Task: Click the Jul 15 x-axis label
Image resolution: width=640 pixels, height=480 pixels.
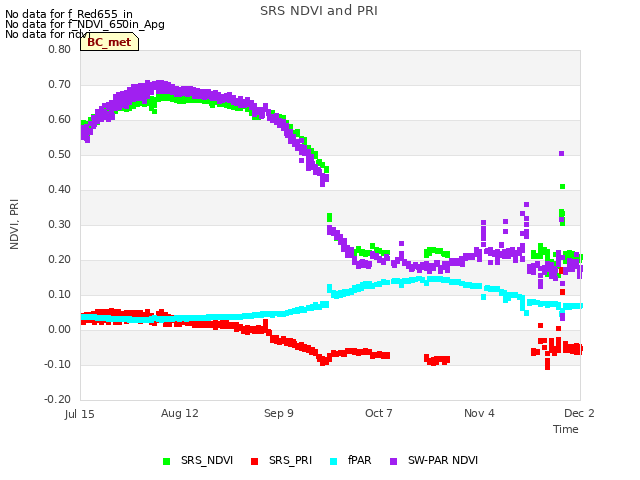Action: 80,414
